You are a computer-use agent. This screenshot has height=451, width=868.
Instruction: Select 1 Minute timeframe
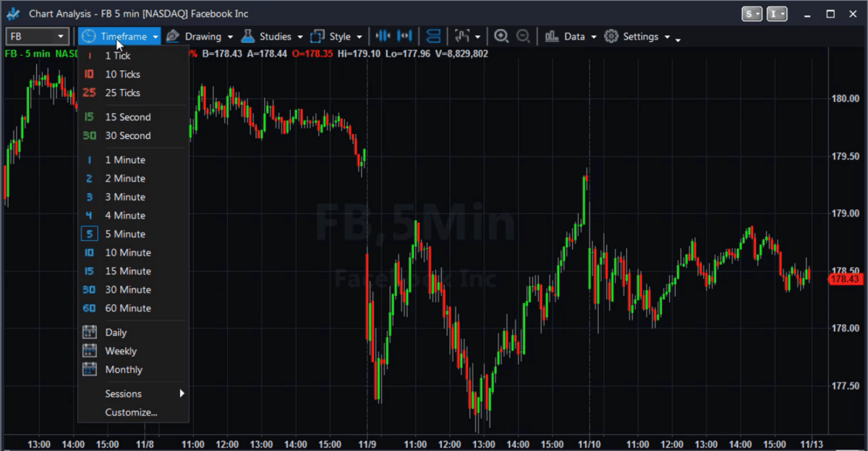pyautogui.click(x=133, y=159)
